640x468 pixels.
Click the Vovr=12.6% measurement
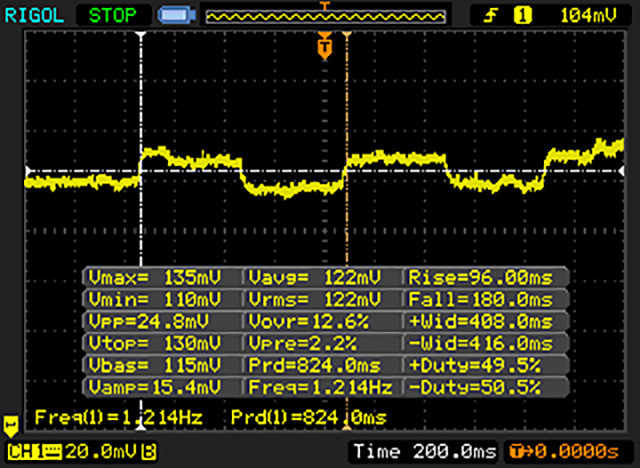click(x=309, y=322)
